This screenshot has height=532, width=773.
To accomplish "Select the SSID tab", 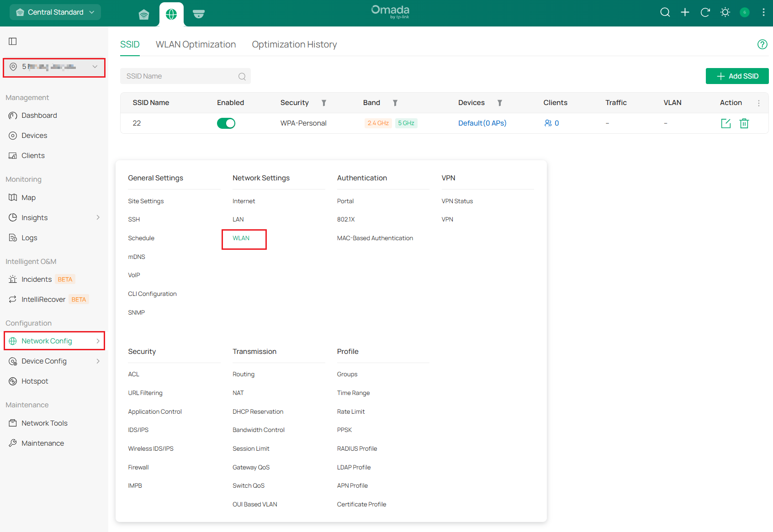I will pyautogui.click(x=130, y=44).
